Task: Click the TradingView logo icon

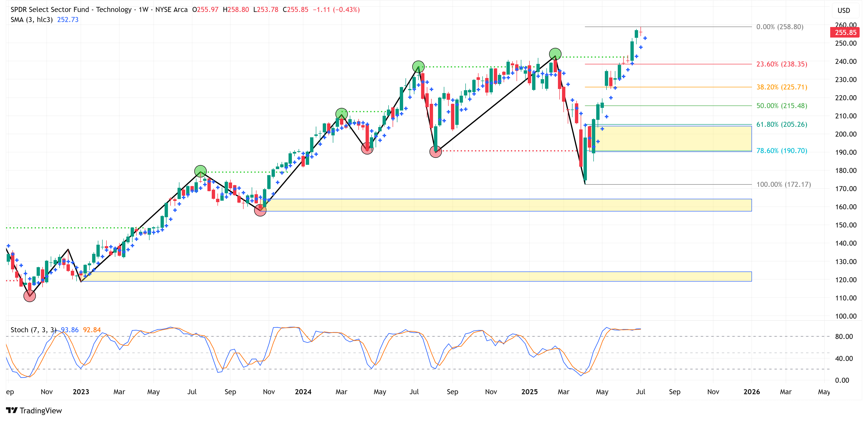Action: pyautogui.click(x=12, y=410)
